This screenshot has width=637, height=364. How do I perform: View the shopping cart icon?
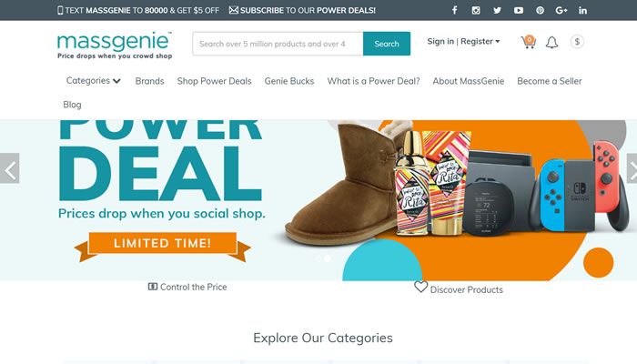tap(528, 42)
